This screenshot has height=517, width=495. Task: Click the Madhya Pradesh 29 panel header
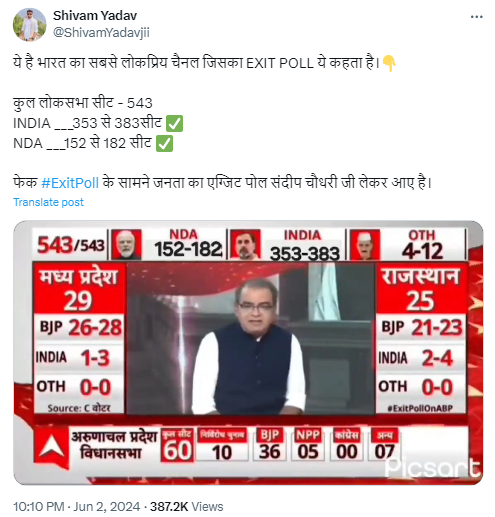(x=79, y=289)
